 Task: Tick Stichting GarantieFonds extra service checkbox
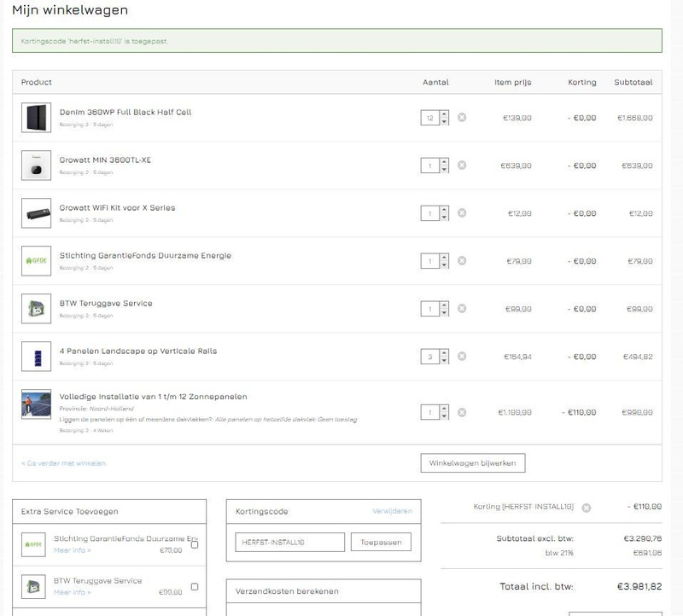tap(195, 544)
